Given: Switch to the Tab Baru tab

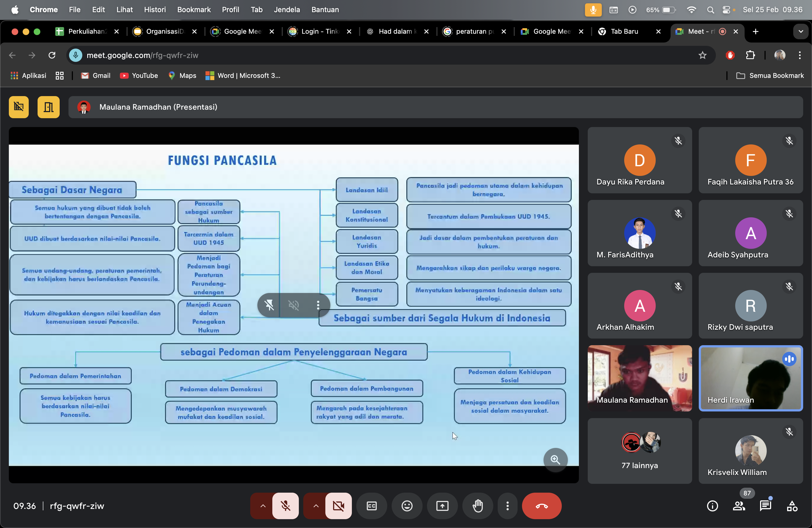Looking at the screenshot, I should (624, 31).
